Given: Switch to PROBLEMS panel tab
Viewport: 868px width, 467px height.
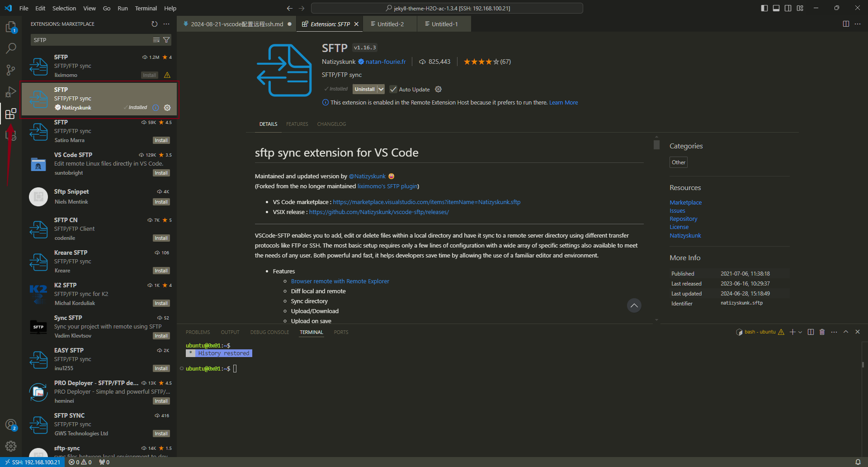Looking at the screenshot, I should pyautogui.click(x=198, y=332).
